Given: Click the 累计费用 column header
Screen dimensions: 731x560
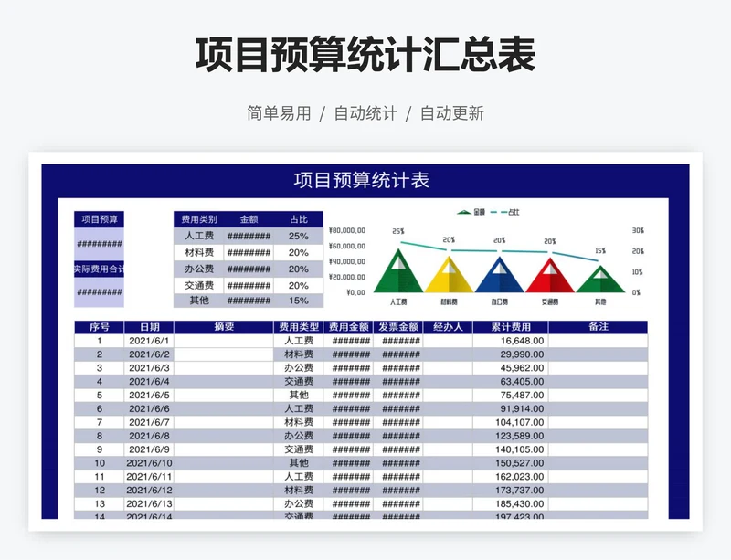Looking at the screenshot, I should tap(511, 327).
